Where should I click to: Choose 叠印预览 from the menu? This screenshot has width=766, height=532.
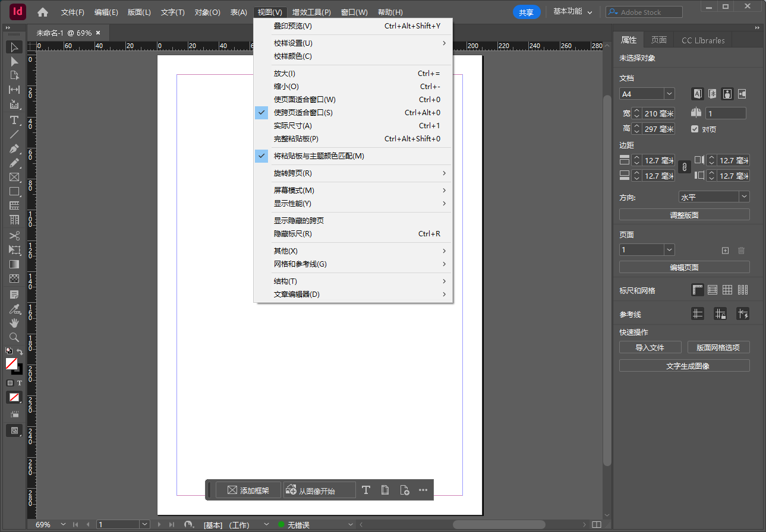pyautogui.click(x=353, y=26)
